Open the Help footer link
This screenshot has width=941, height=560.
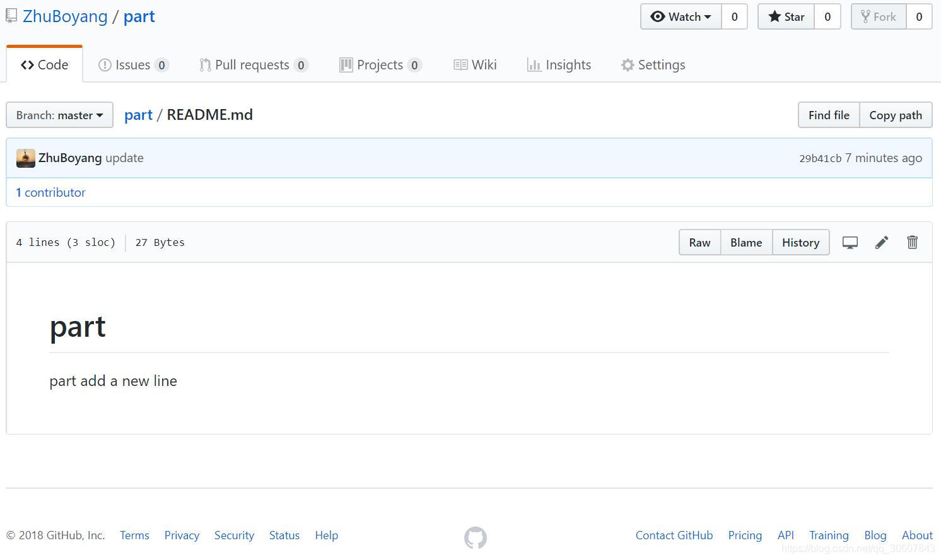327,535
